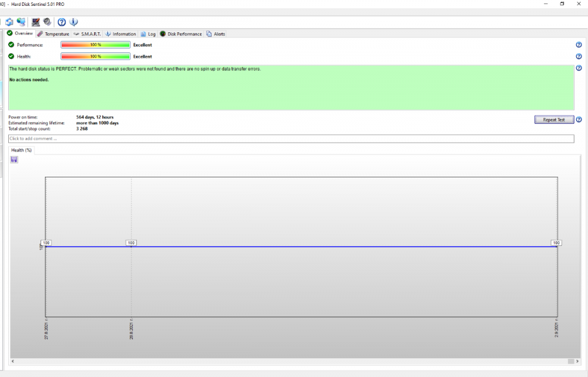Image resolution: width=588 pixels, height=377 pixels.
Task: Open the S.M.A.R.T. tab
Action: [x=87, y=34]
